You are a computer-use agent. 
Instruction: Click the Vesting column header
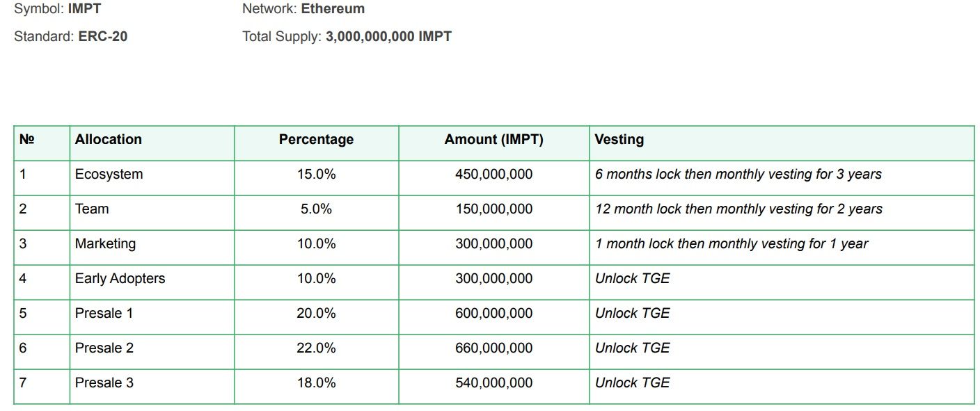click(x=619, y=139)
